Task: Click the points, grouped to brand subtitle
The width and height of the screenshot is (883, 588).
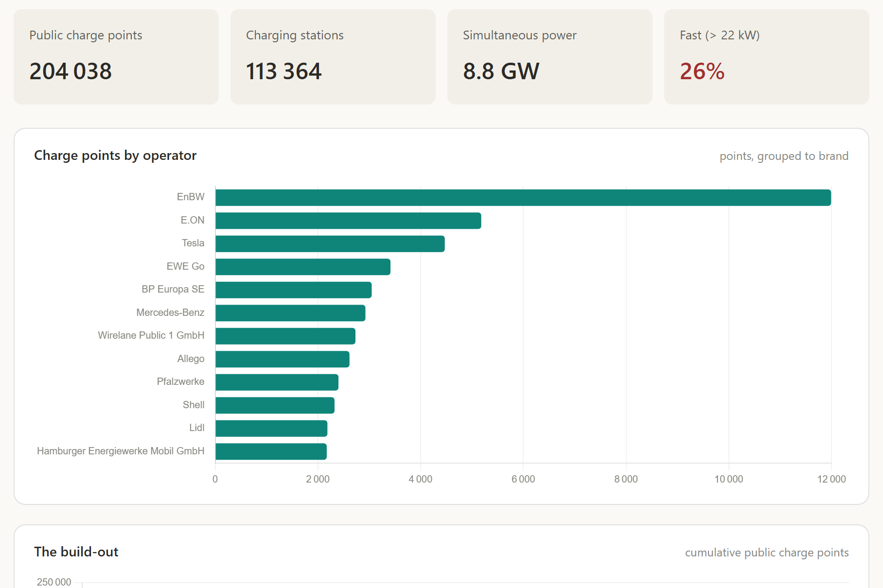Action: pyautogui.click(x=784, y=156)
